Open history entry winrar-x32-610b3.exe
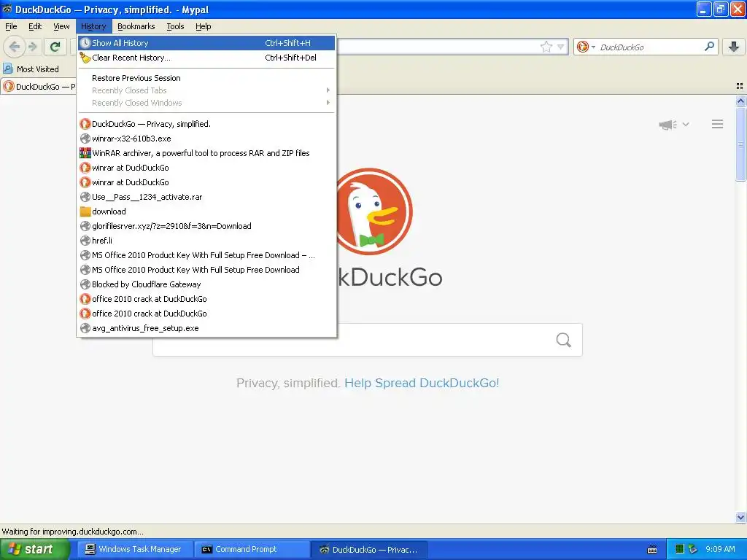The image size is (747, 560). [206, 139]
